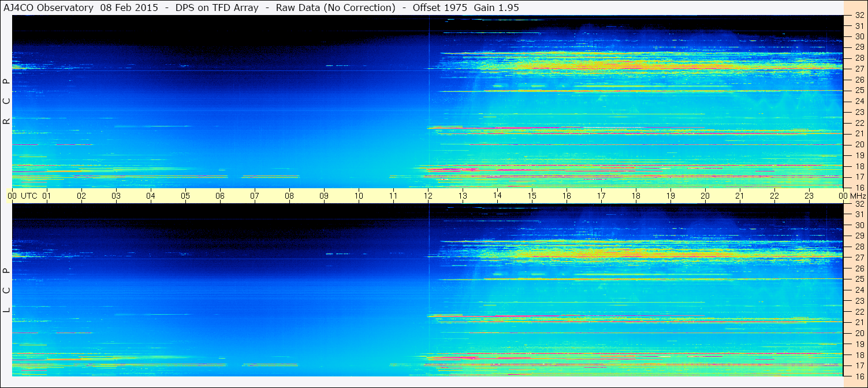Pick the 20 frequency label of the RCP panel
The image size is (868, 388).
[x=859, y=144]
